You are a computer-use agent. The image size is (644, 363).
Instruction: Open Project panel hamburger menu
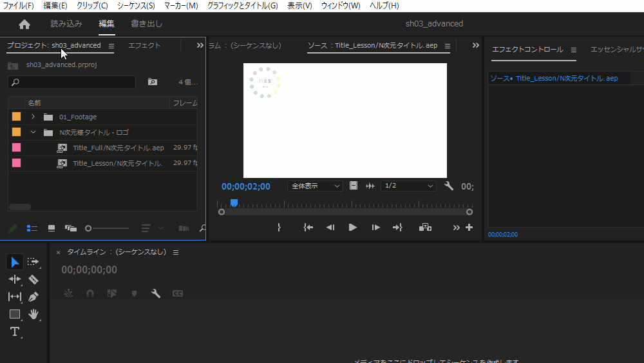(x=111, y=46)
